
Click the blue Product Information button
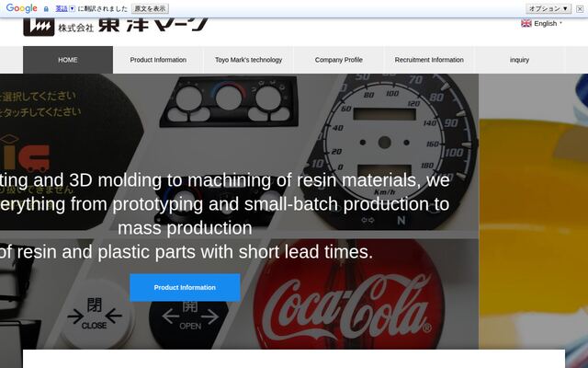[185, 288]
